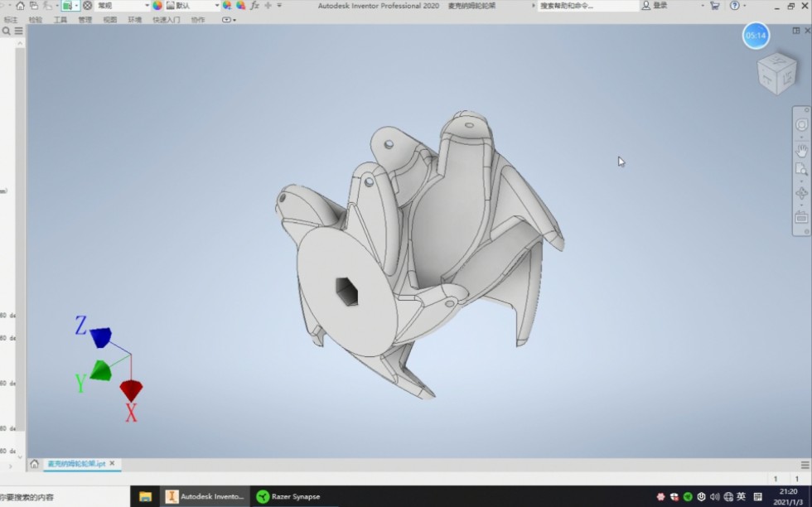The height and width of the screenshot is (507, 812).
Task: Click the clear appearance crossed-circle icon
Action: pos(88,6)
